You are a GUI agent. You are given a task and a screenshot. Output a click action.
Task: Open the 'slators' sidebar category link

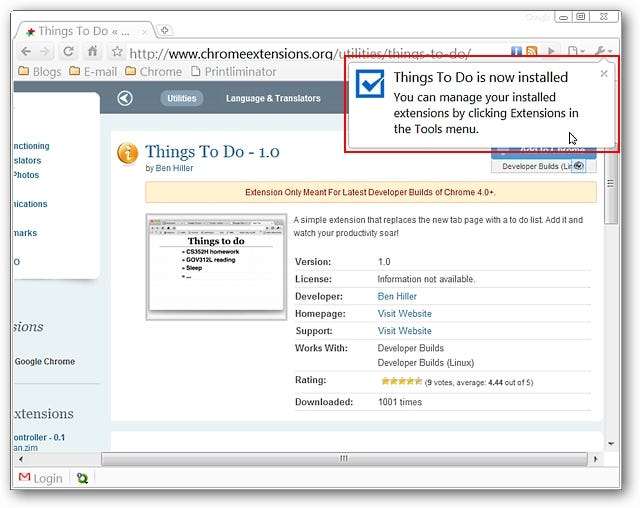[27, 160]
